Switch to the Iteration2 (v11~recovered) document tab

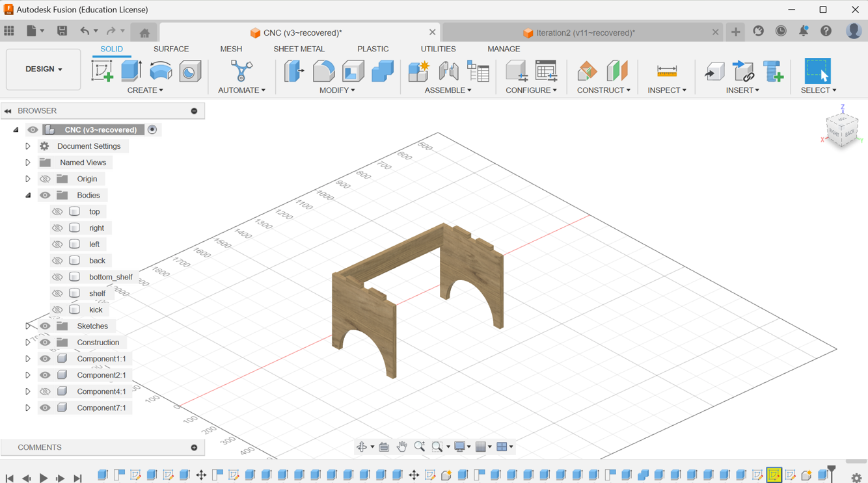click(583, 33)
